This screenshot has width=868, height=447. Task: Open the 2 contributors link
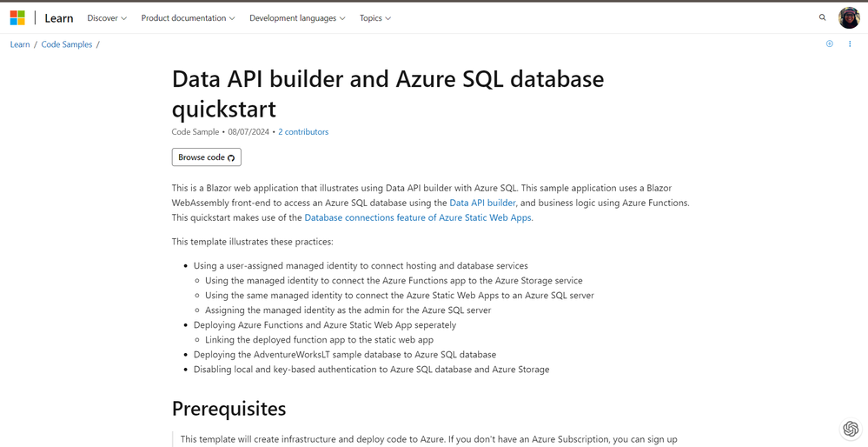(303, 132)
